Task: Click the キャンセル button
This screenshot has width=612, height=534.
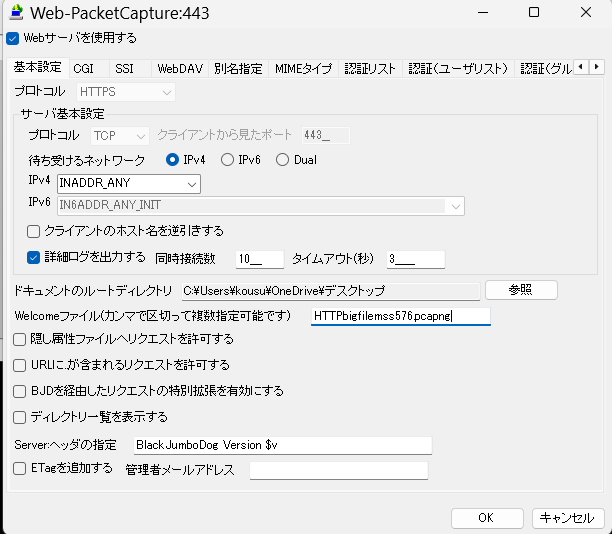Action: pos(566,518)
